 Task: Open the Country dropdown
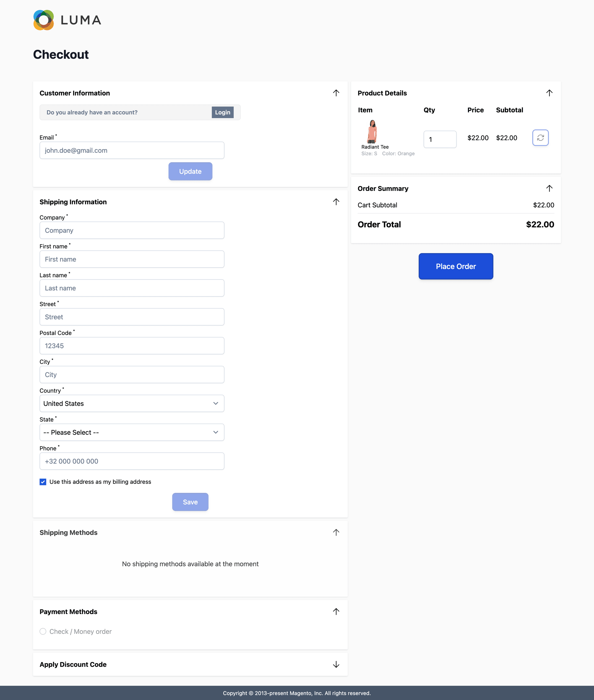click(132, 403)
